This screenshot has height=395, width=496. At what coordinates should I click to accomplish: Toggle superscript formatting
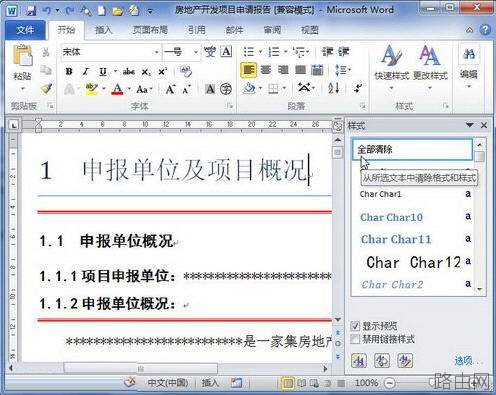tap(163, 71)
